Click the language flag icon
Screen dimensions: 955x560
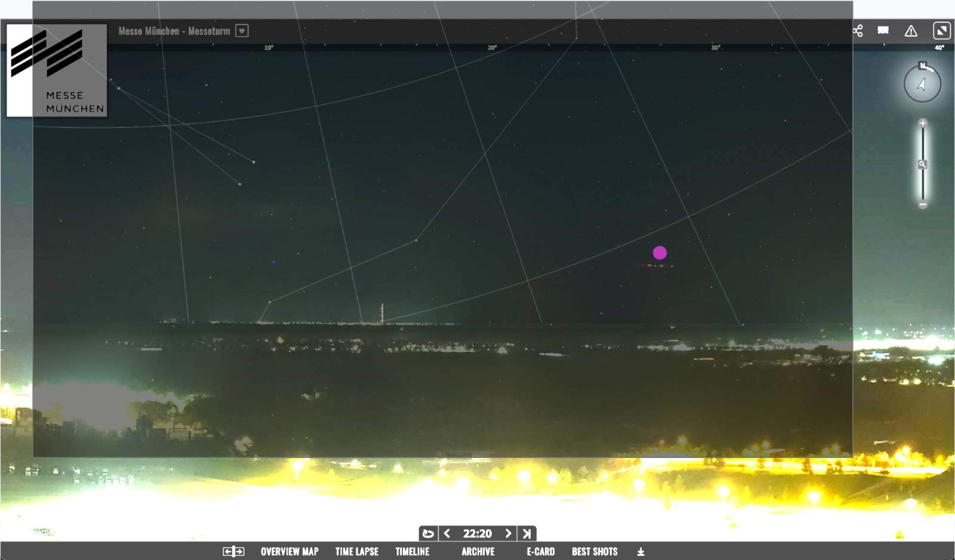click(x=883, y=31)
